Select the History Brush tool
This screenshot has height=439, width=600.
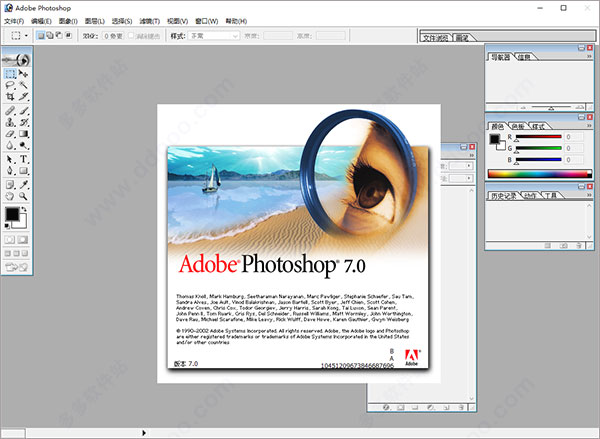coord(23,122)
